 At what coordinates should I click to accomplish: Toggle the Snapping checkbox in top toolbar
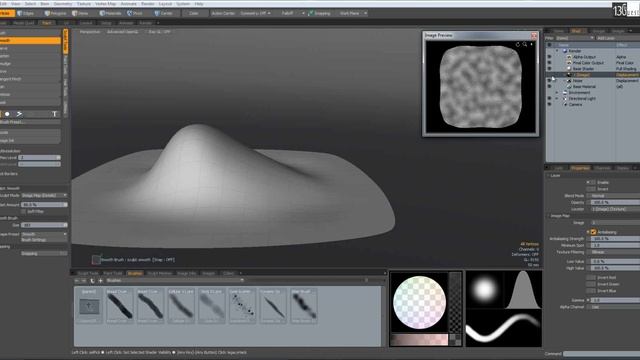pyautogui.click(x=311, y=13)
